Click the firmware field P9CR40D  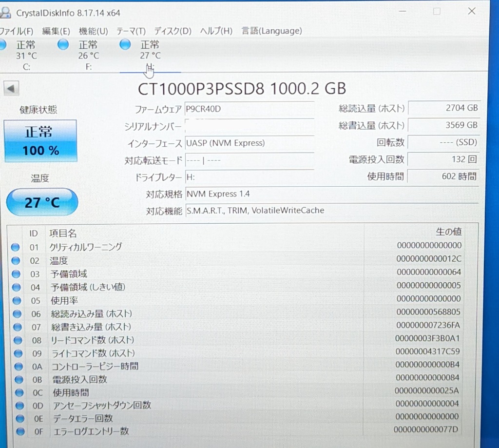click(249, 109)
